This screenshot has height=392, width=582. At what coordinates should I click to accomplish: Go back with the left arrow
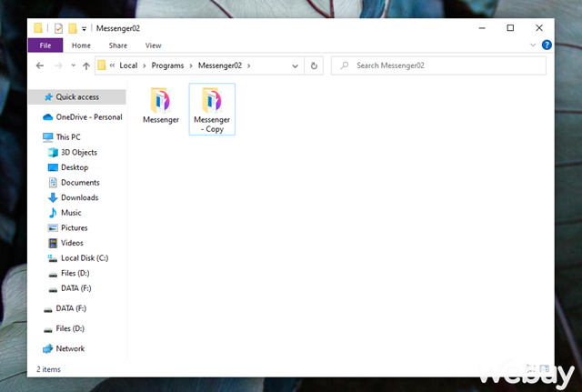coord(40,65)
